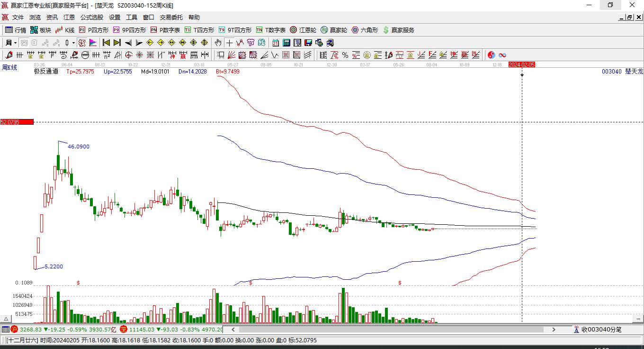Open the 六角形 hexagon tool

365,30
